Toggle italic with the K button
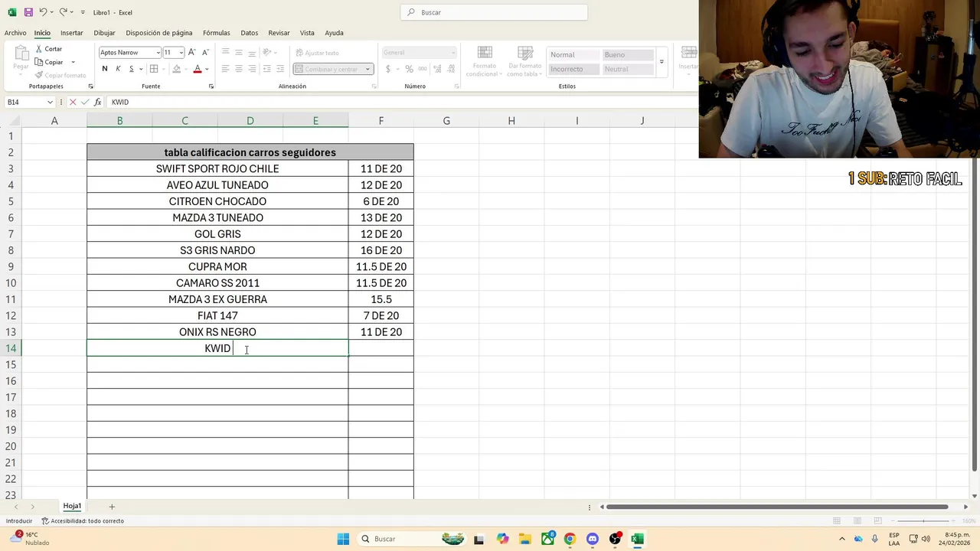 click(118, 69)
